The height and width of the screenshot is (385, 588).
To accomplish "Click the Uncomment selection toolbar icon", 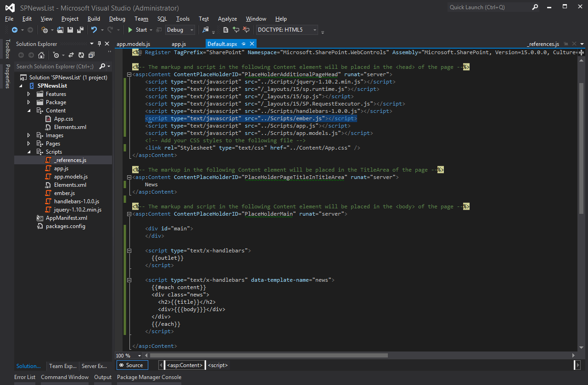I will click(x=246, y=30).
